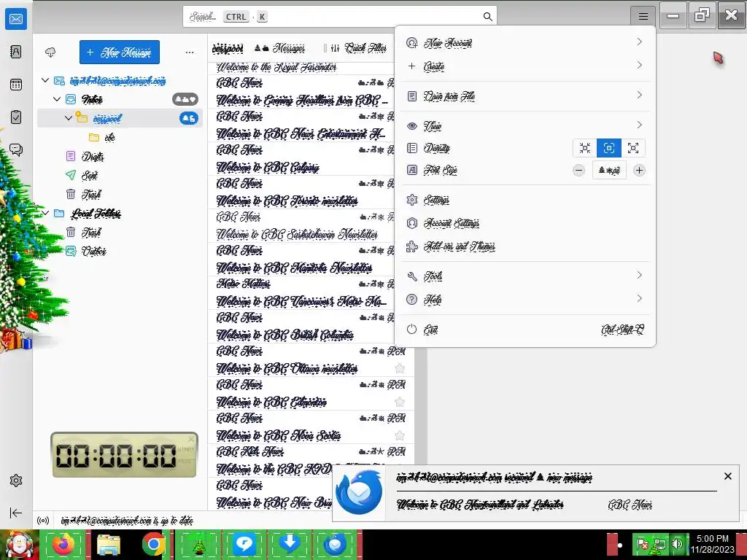Image resolution: width=747 pixels, height=560 pixels.
Task: Open the Address Book space
Action: (16, 52)
